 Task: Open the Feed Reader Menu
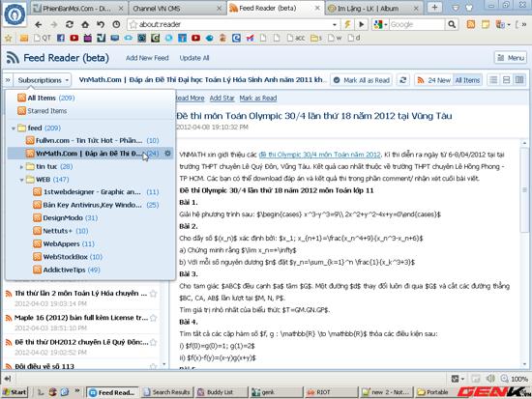pos(511,58)
